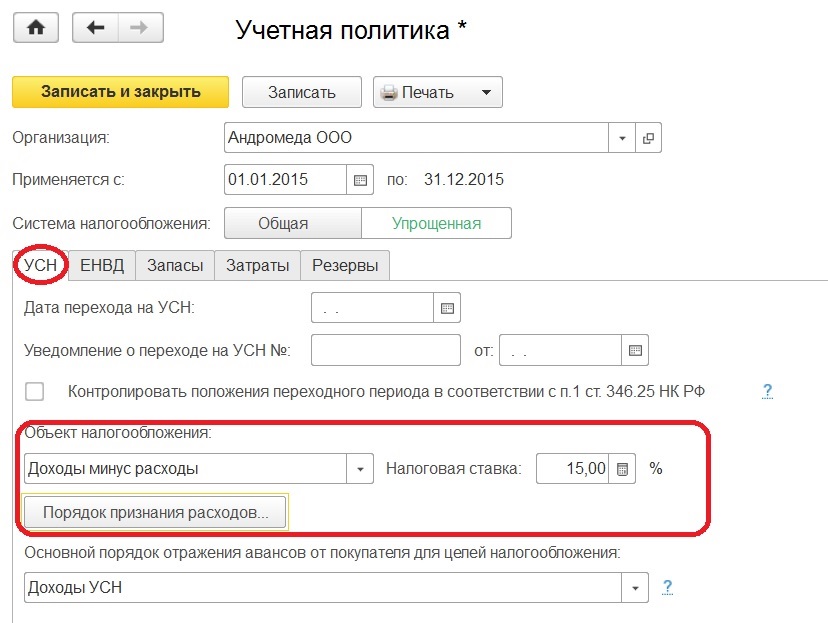
Task: Click the printer icon on Печать
Action: coord(389,92)
